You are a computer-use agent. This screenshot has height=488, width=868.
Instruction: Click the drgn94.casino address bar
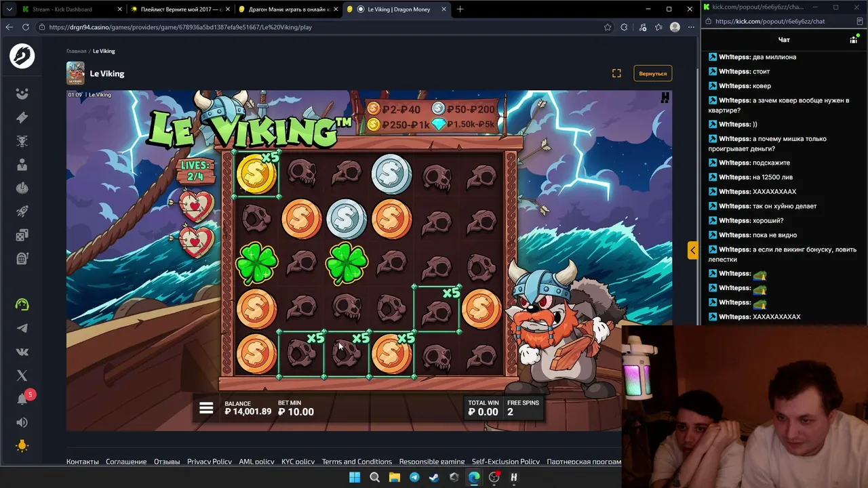pyautogui.click(x=319, y=27)
